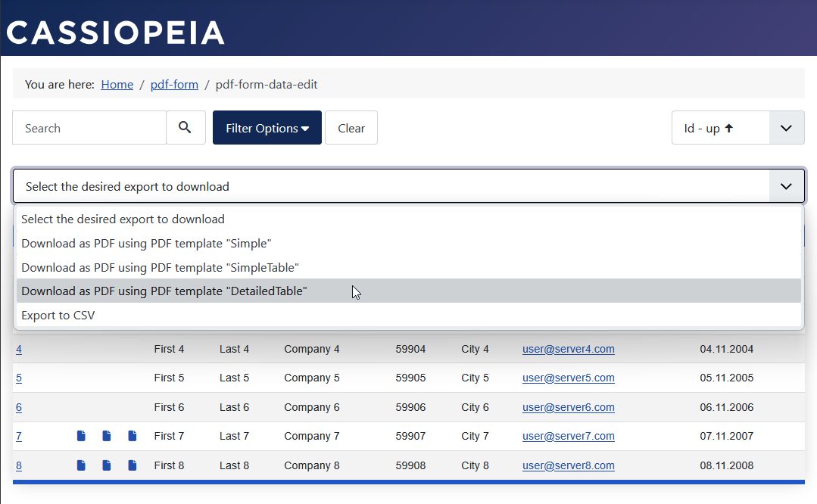Viewport: 817px width, 504px height.
Task: Open the first PDF document icon in row 8
Action: (81, 465)
